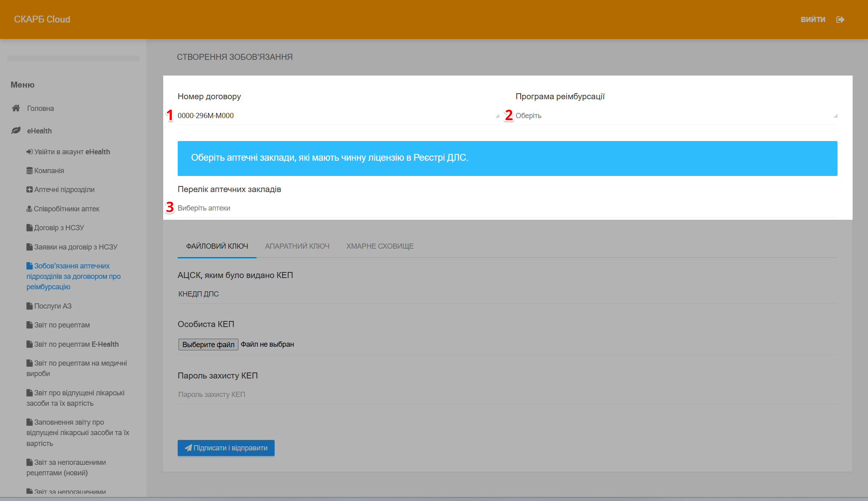Open Звіт по рецептам E-Health menu item

coord(76,344)
